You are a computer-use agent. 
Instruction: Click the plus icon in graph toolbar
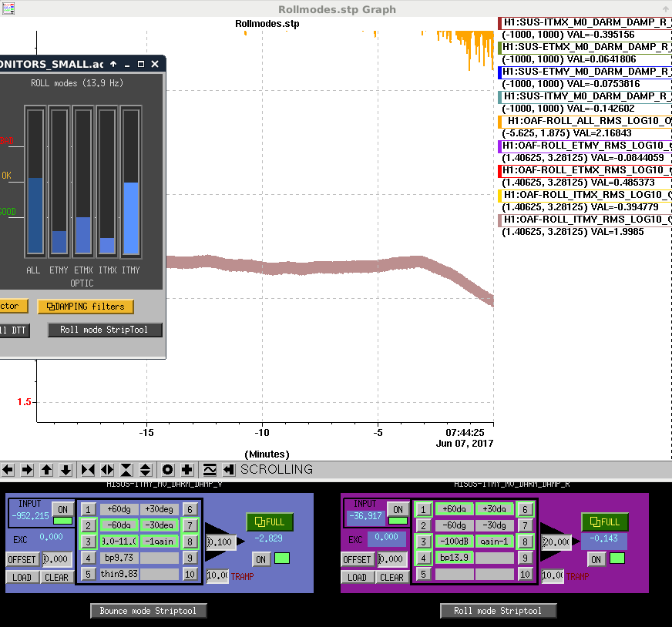(186, 470)
